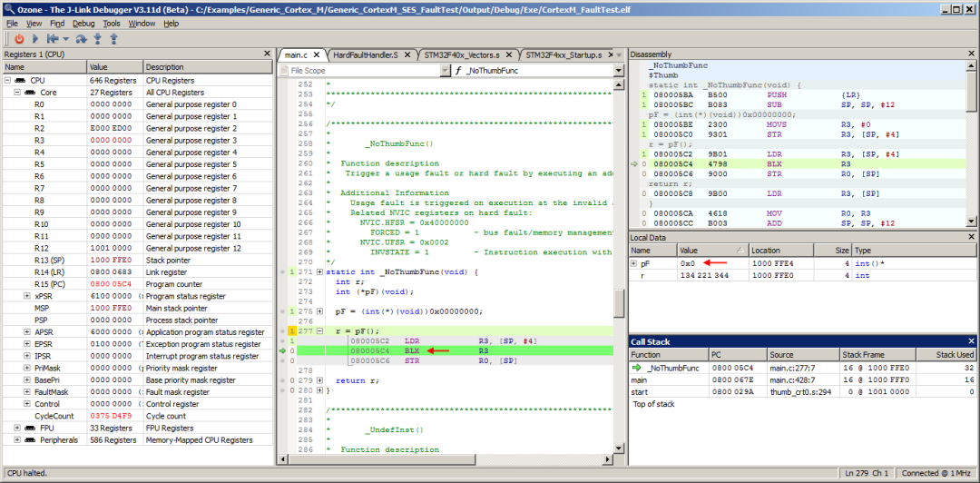Click the red power Stop Debug icon

coord(18,39)
